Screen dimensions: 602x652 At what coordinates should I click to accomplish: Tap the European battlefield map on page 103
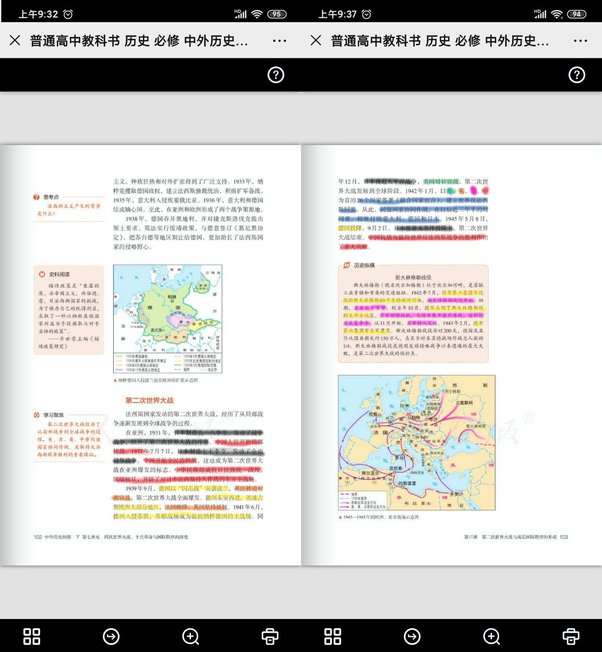pyautogui.click(x=417, y=442)
